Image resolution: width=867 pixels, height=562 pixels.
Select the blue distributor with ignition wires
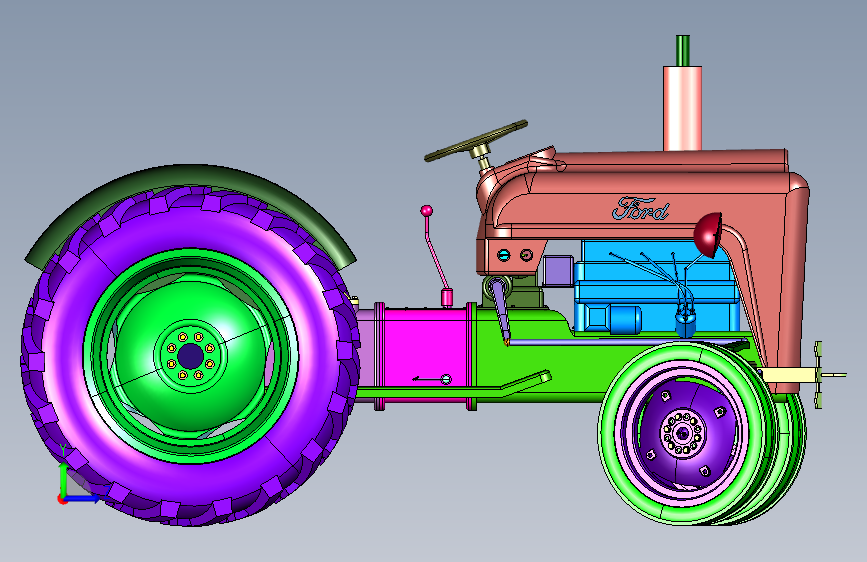click(x=686, y=321)
